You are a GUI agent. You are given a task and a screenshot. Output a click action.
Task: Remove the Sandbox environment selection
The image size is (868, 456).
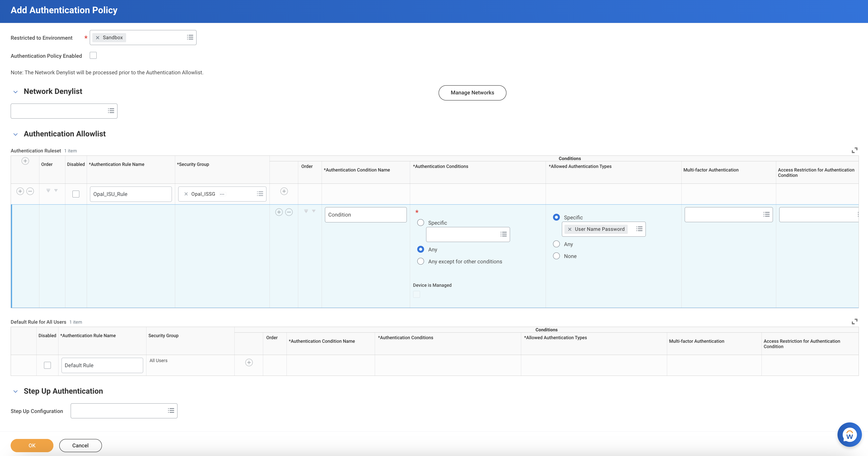(x=98, y=38)
